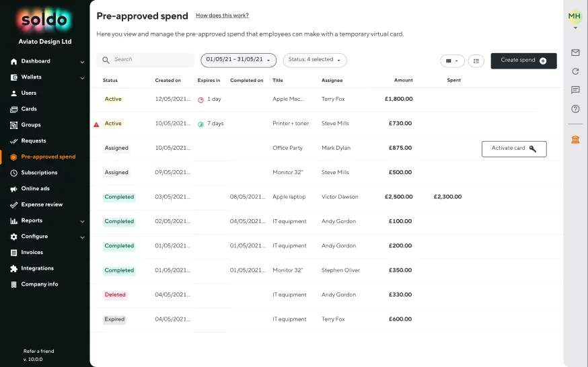This screenshot has width=588, height=367.
Task: Open the help question mark icon
Action: [575, 109]
